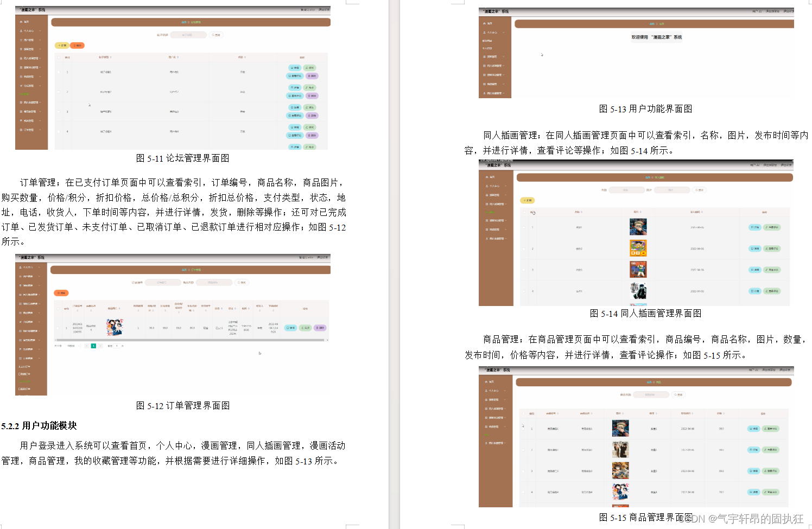Click orange delete button in Figure 5-12
The image size is (812, 529).
tap(61, 293)
